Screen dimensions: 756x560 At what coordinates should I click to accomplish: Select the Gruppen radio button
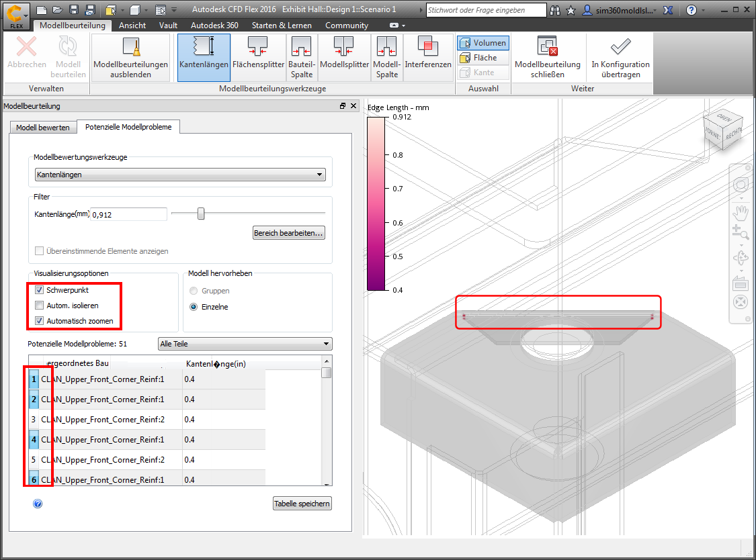click(194, 291)
